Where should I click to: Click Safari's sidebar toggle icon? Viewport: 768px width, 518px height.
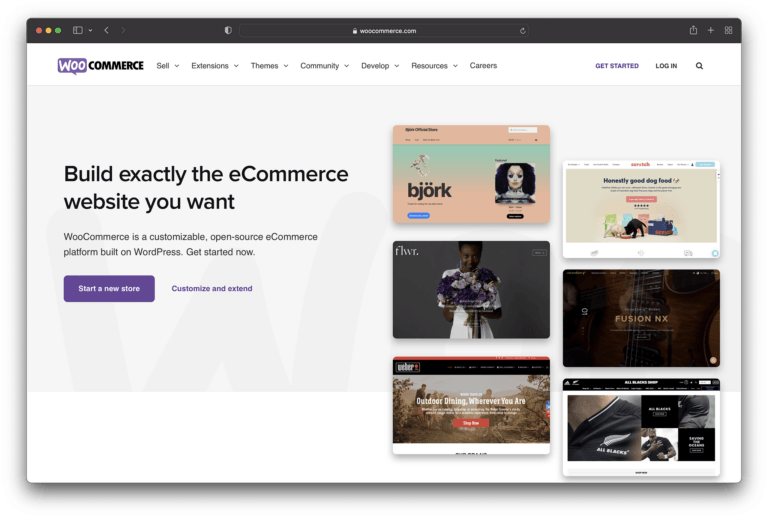tap(78, 31)
